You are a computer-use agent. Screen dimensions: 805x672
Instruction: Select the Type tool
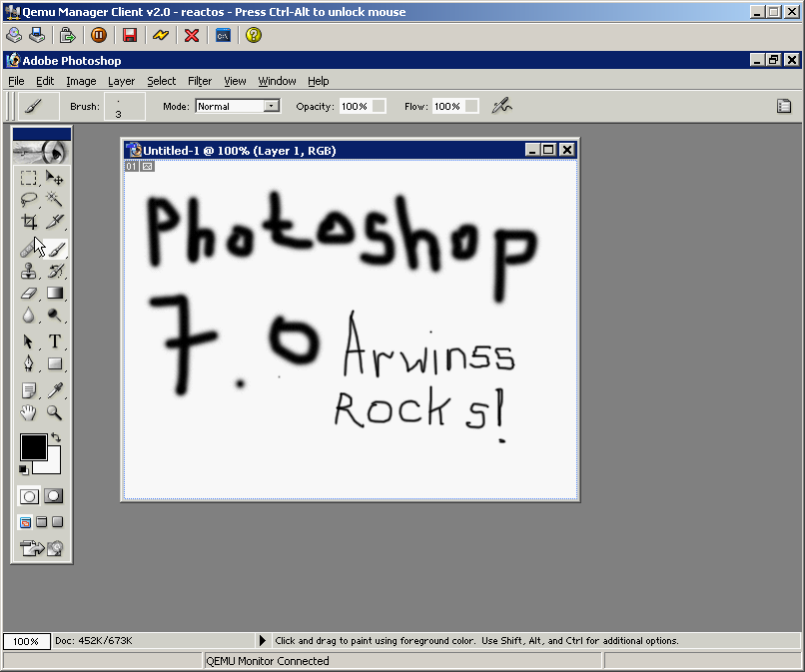point(55,341)
